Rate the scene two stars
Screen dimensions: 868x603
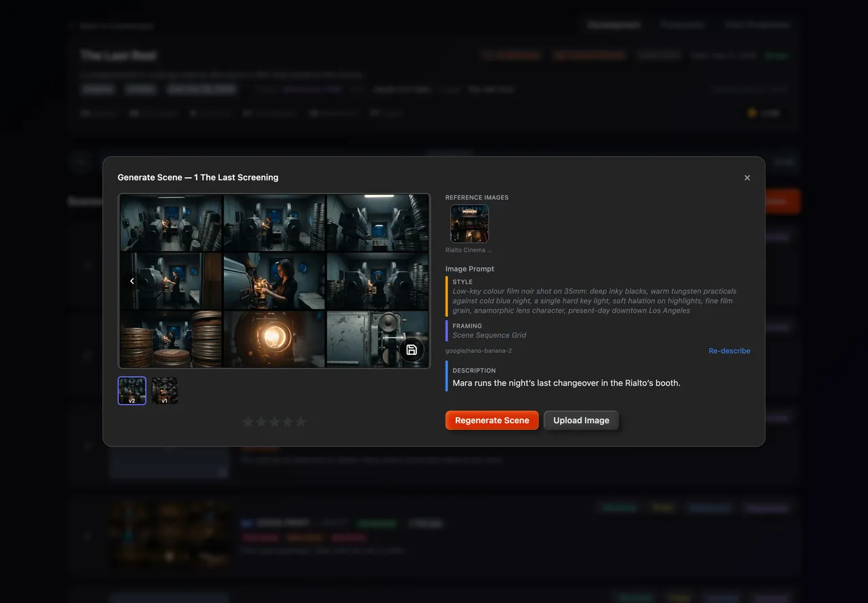(x=261, y=422)
